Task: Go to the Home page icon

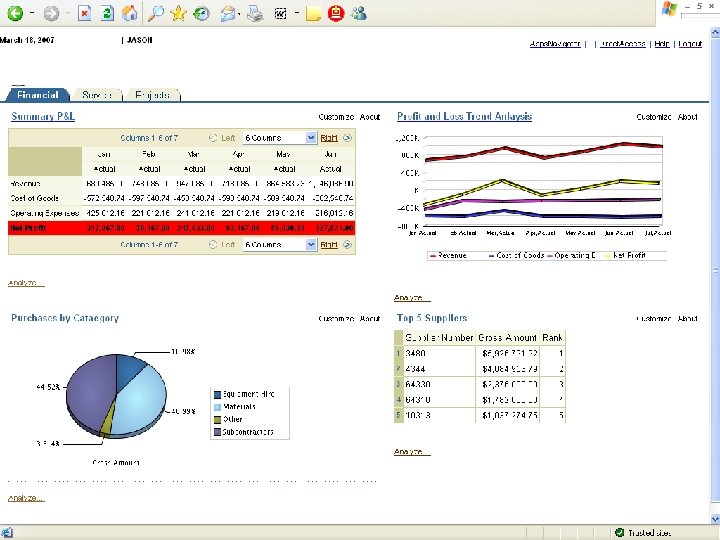Action: coord(129,13)
